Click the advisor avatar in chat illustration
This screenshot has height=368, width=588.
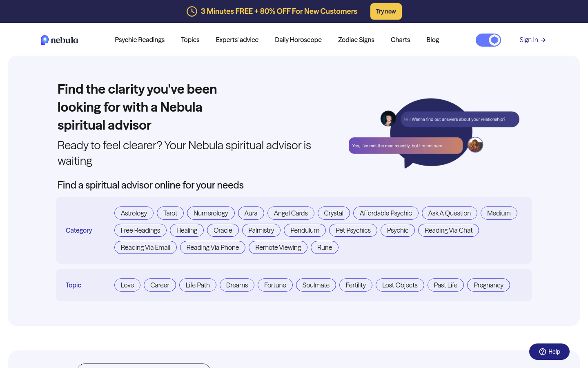click(388, 119)
